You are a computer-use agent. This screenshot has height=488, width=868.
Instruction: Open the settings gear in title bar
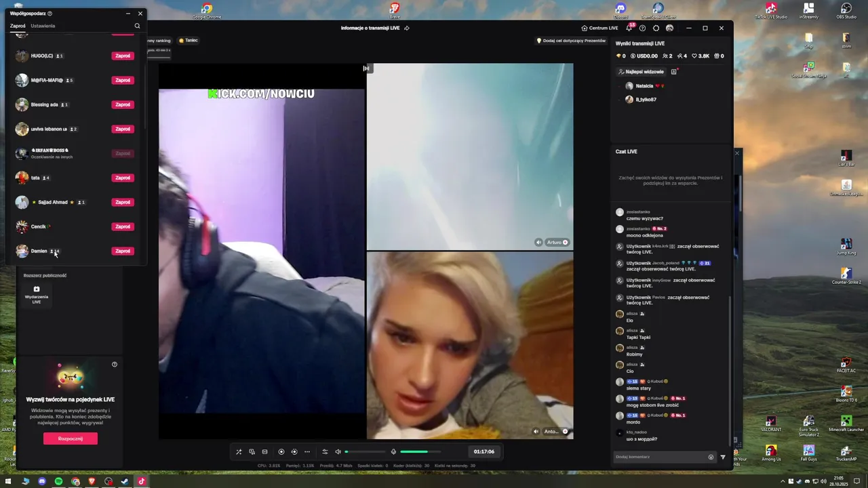point(656,28)
